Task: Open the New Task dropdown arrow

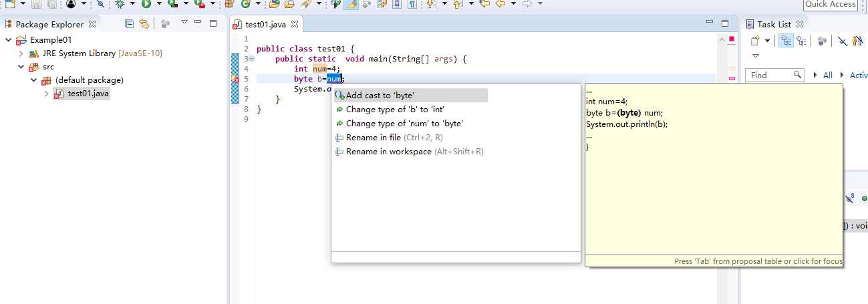Action: 768,41
